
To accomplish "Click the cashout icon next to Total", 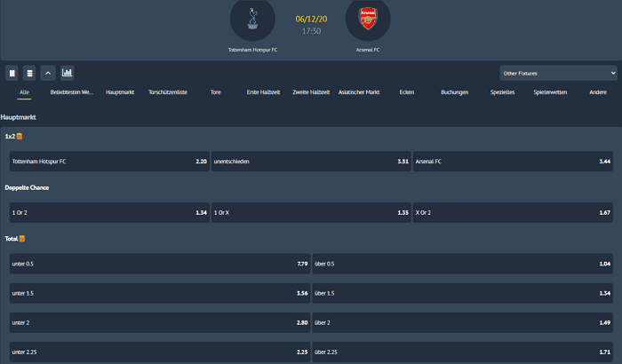I will 22,239.
